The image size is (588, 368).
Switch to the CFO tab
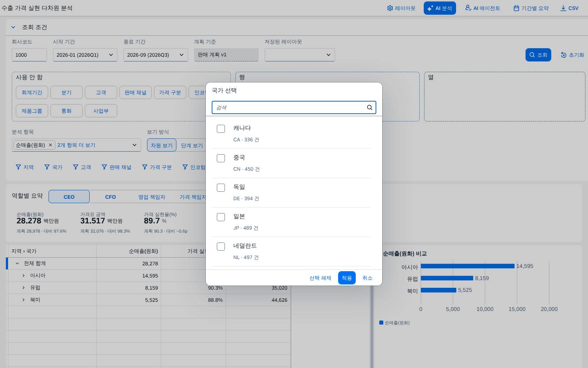(x=110, y=197)
